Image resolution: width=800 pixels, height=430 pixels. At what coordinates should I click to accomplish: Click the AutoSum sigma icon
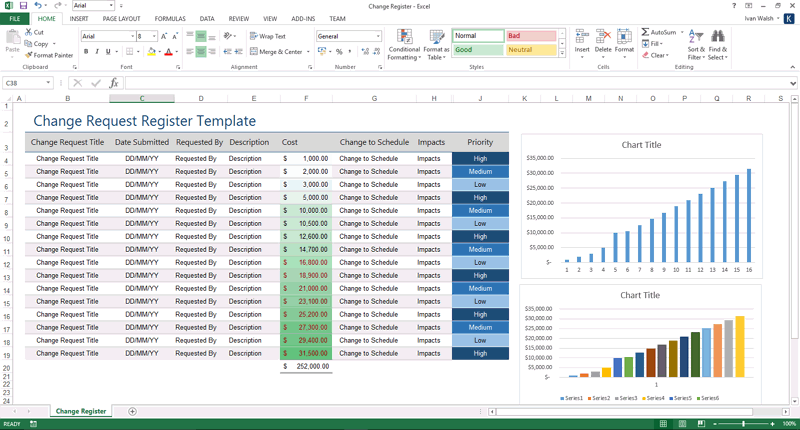point(646,32)
